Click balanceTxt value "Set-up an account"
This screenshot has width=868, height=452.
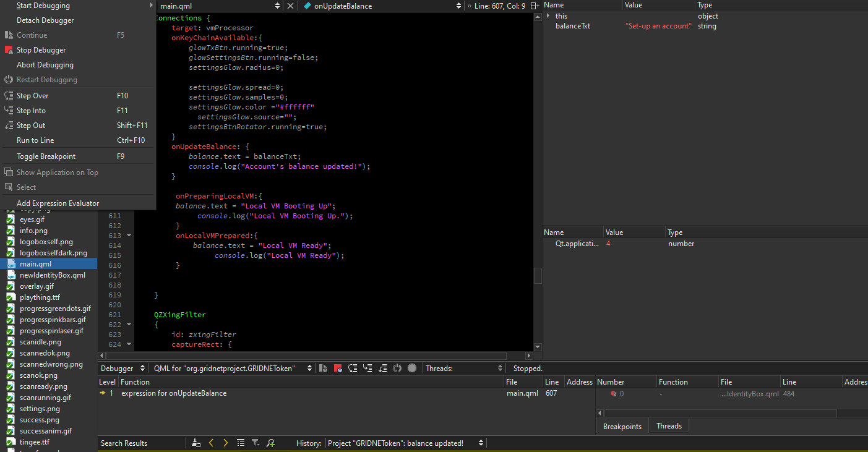point(658,26)
